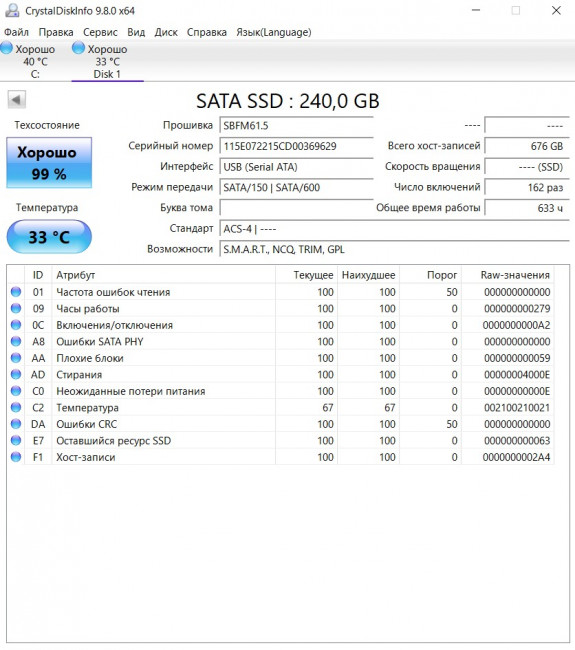Click raw value 0000000002A4
This screenshot has height=650, width=575.
pyautogui.click(x=517, y=457)
